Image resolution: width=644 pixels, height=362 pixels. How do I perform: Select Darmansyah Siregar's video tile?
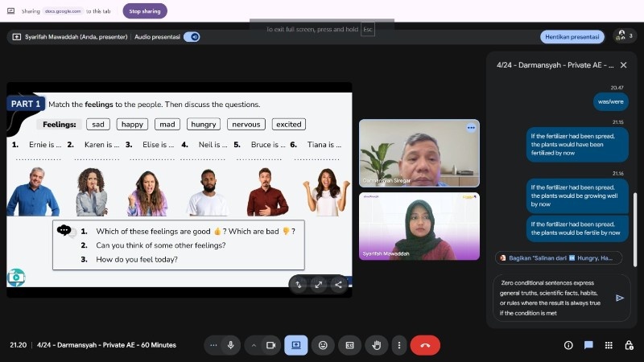tap(419, 153)
